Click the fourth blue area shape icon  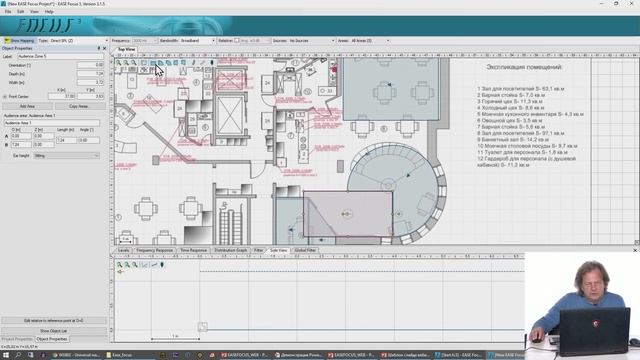[176, 63]
